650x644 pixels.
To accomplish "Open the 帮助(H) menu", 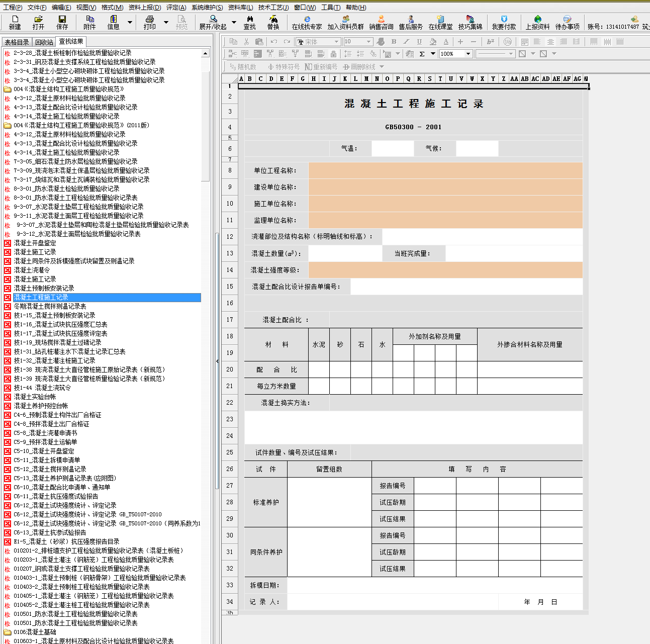I will tap(356, 8).
